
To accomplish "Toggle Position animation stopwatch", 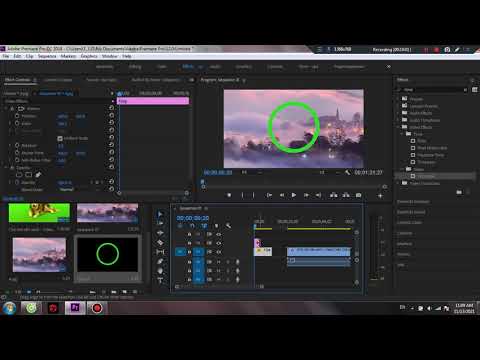I will click(x=17, y=116).
